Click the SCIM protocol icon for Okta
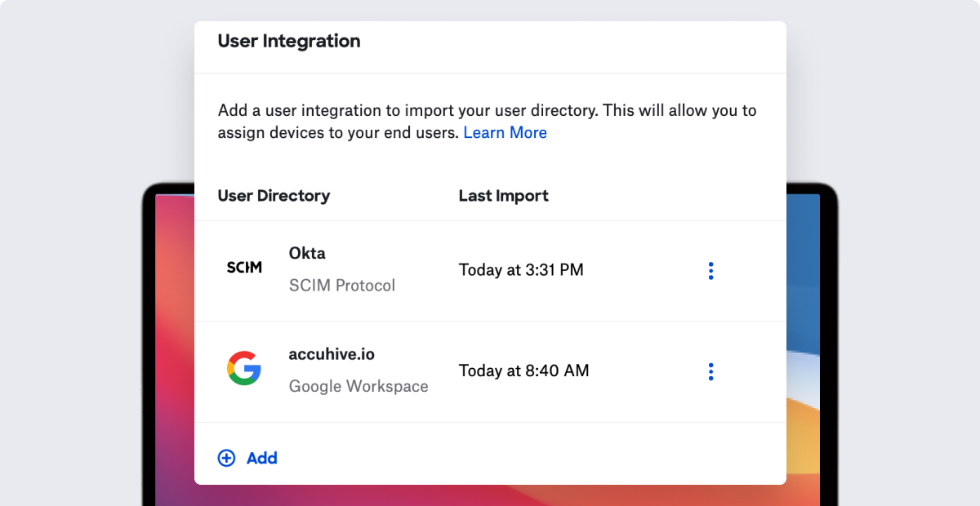Viewport: 980px width, 506px height. (244, 267)
